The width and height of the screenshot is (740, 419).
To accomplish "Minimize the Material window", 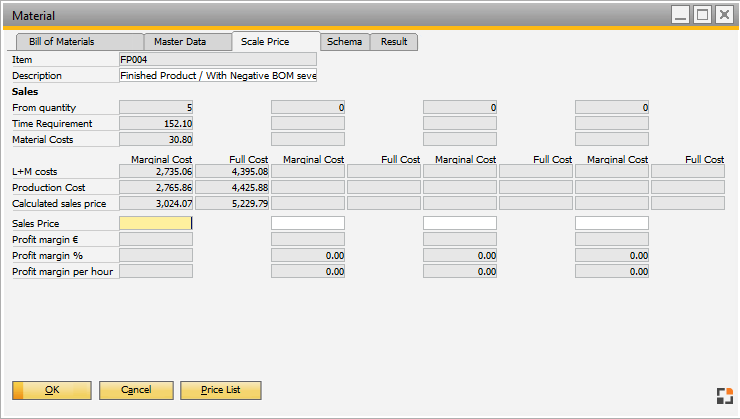I will pos(680,15).
